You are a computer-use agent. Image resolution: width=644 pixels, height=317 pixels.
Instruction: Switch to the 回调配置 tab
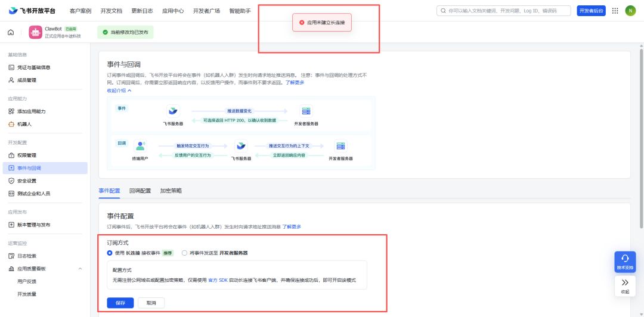coord(140,191)
